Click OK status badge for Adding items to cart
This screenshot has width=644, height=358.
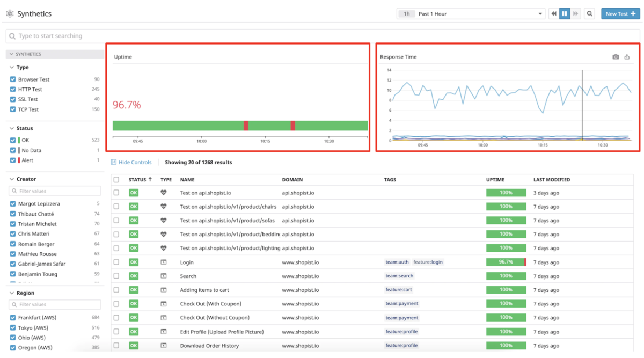coord(134,290)
